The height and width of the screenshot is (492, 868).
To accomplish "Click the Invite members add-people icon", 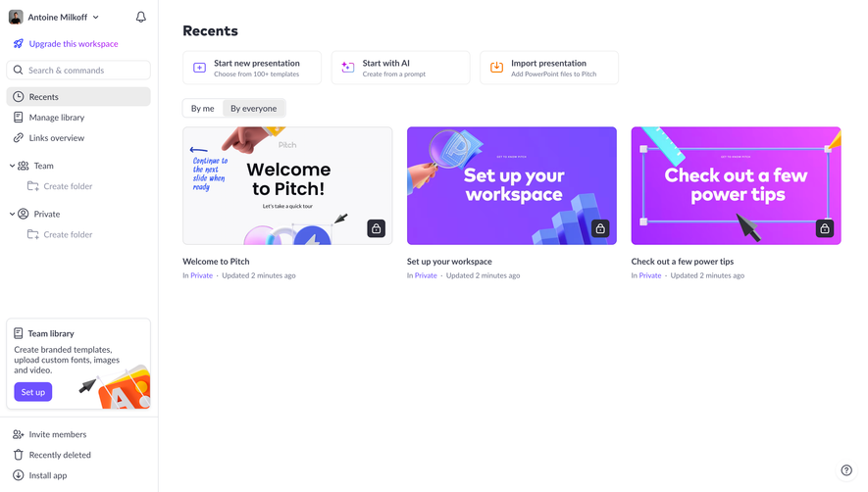I will point(19,434).
